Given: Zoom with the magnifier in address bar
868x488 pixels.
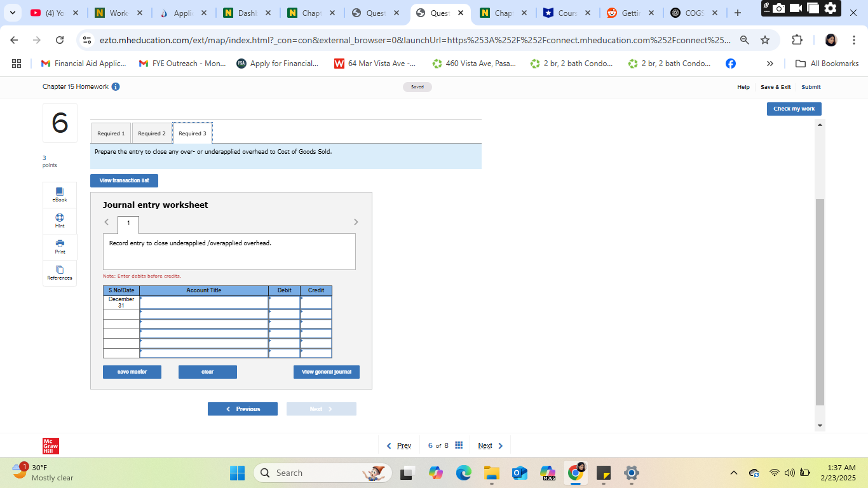Looking at the screenshot, I should 744,40.
